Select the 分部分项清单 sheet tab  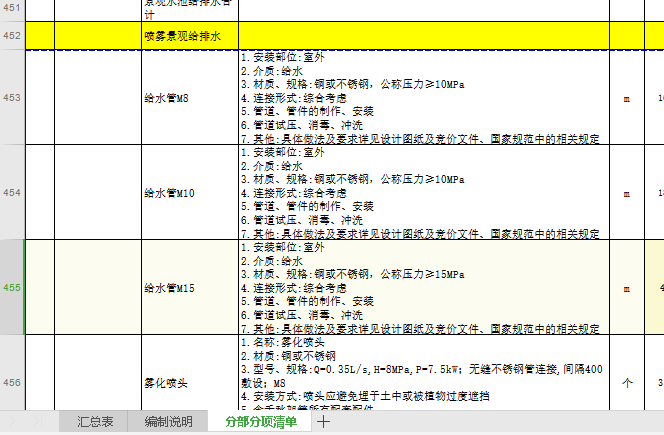pyautogui.click(x=260, y=421)
